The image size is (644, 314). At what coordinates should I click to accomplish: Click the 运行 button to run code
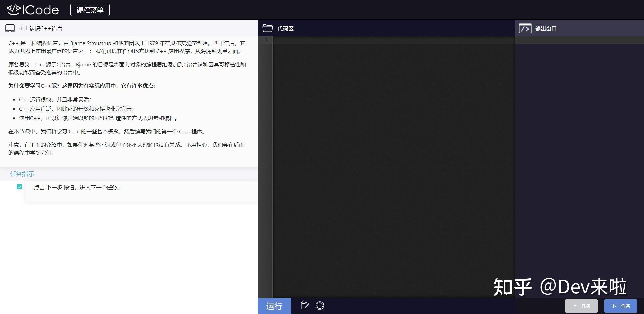click(274, 306)
